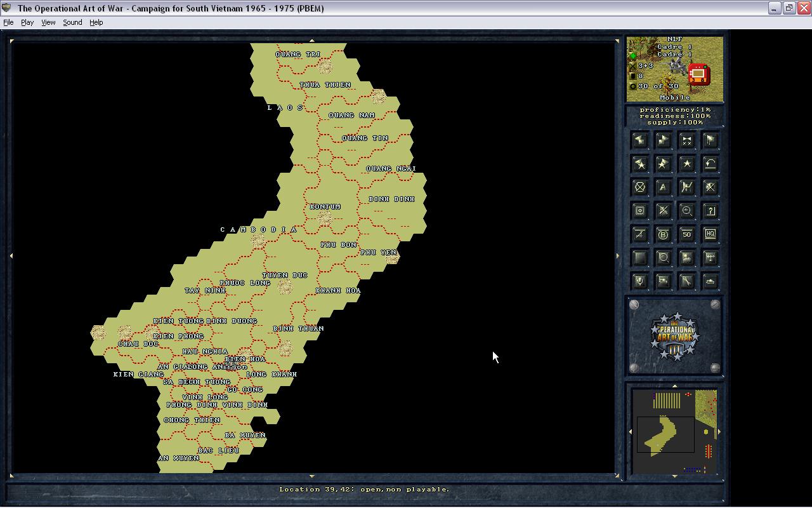This screenshot has width=812, height=508.
Task: Toggle the struck-through A button
Action: (639, 234)
